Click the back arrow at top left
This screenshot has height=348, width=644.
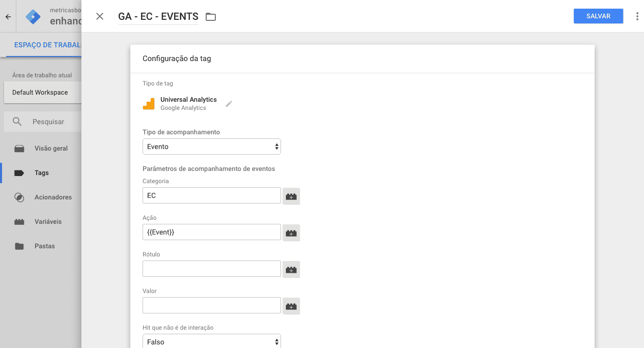pyautogui.click(x=7, y=16)
